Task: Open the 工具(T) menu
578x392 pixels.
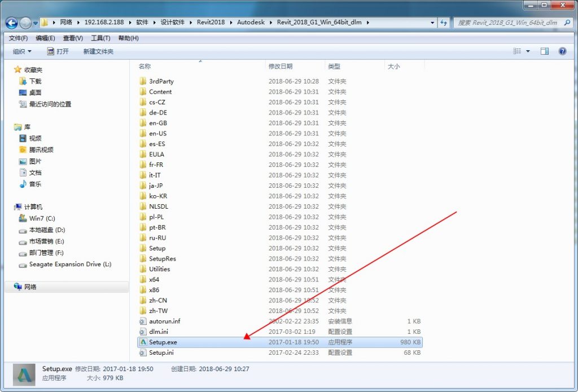Action: 100,38
